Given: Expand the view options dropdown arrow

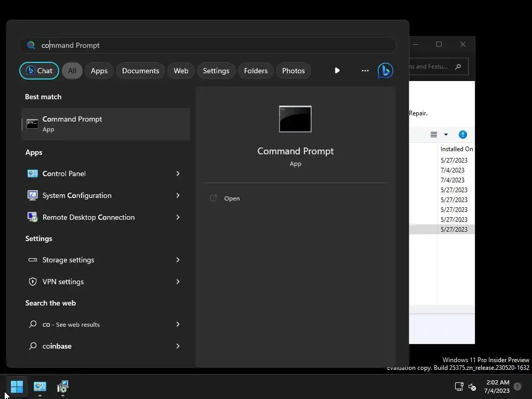Looking at the screenshot, I should click(x=446, y=135).
